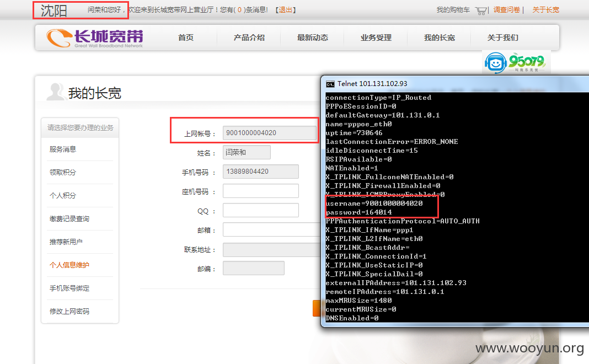Select 个人信息维护 sidebar entry
589x364 pixels.
click(x=69, y=265)
